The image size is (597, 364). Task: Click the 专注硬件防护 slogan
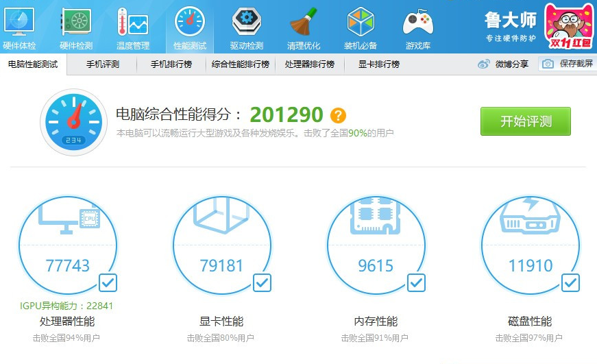pos(511,38)
